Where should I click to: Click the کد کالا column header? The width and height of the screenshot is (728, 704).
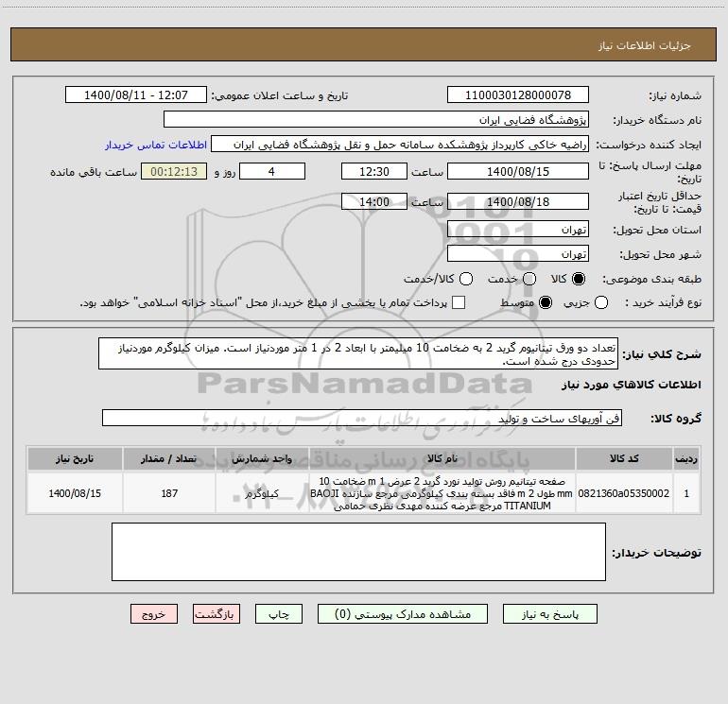pos(624,458)
